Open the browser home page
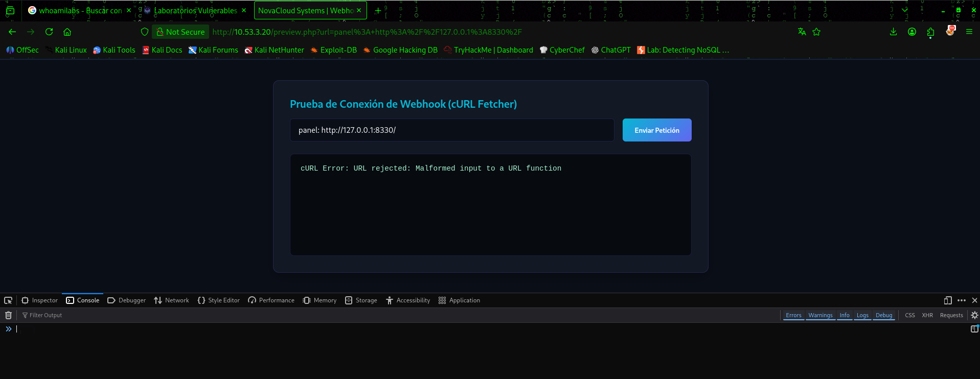980x379 pixels. 67,32
